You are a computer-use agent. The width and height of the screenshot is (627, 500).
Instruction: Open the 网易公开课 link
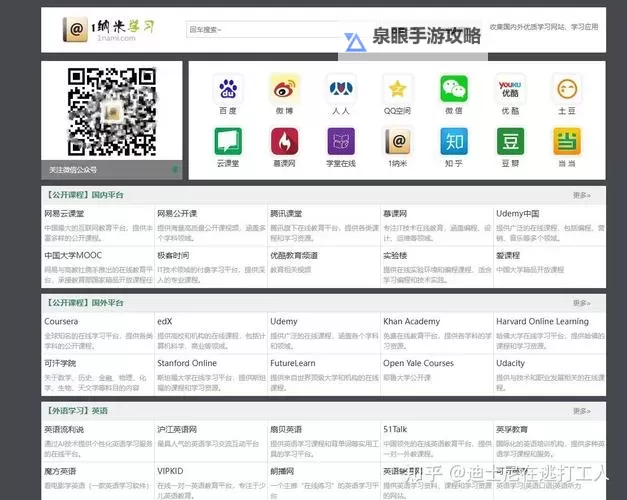tap(177, 214)
